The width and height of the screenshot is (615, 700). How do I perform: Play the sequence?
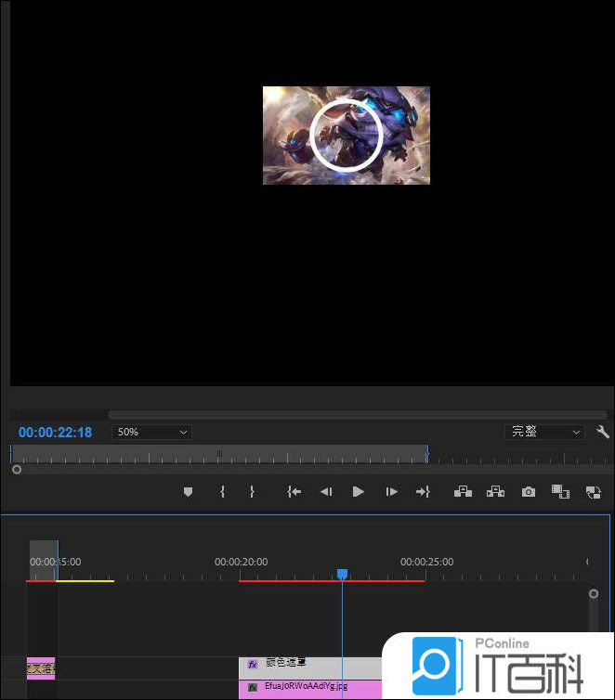point(358,492)
